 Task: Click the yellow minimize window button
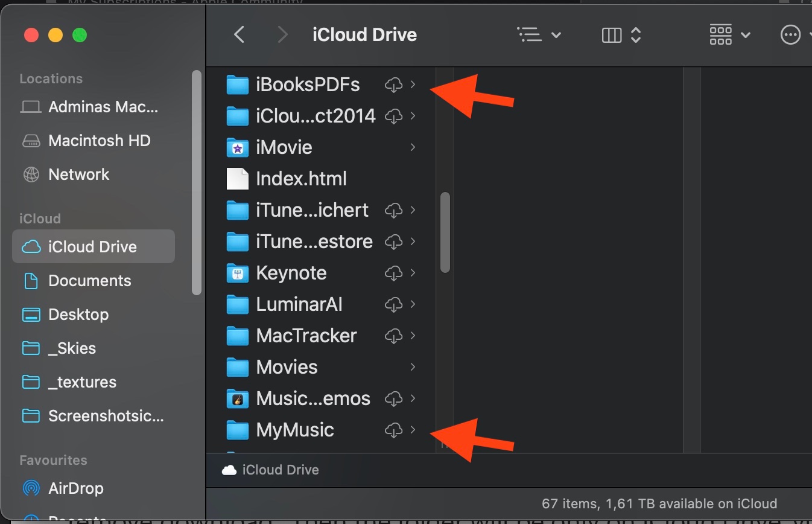[x=56, y=35]
